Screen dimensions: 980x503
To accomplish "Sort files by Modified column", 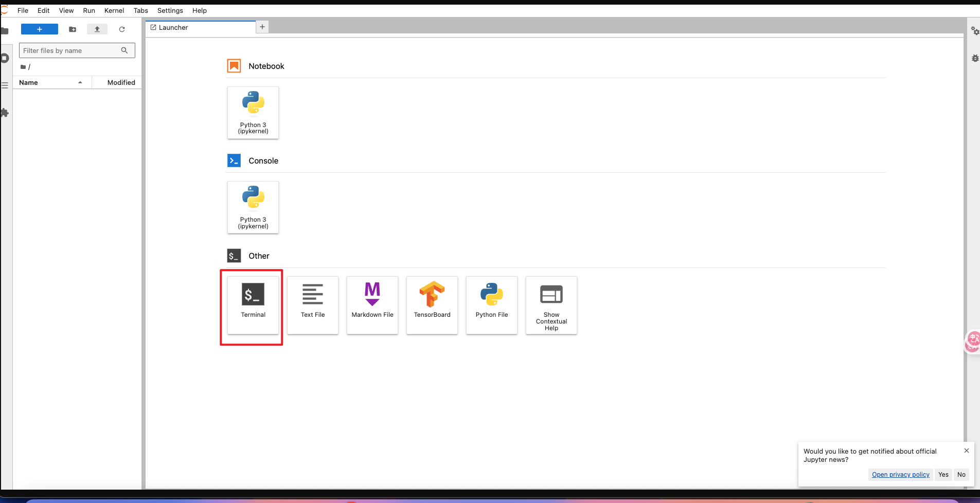I will 117,82.
